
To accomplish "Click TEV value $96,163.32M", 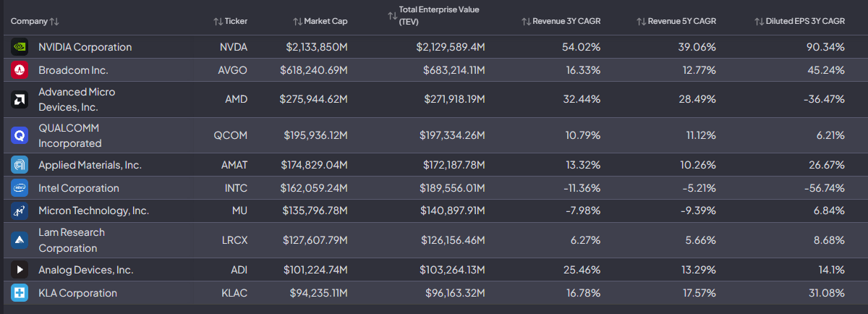I will point(455,293).
